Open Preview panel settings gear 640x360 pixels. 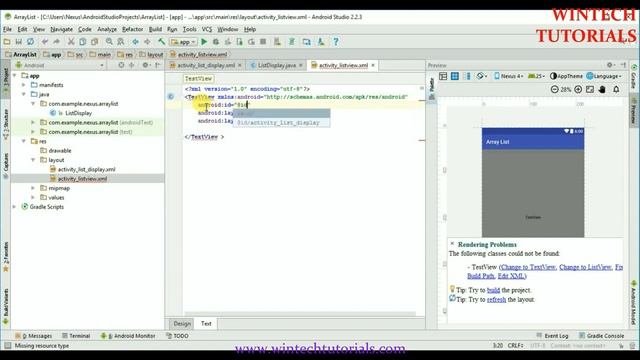coord(610,65)
